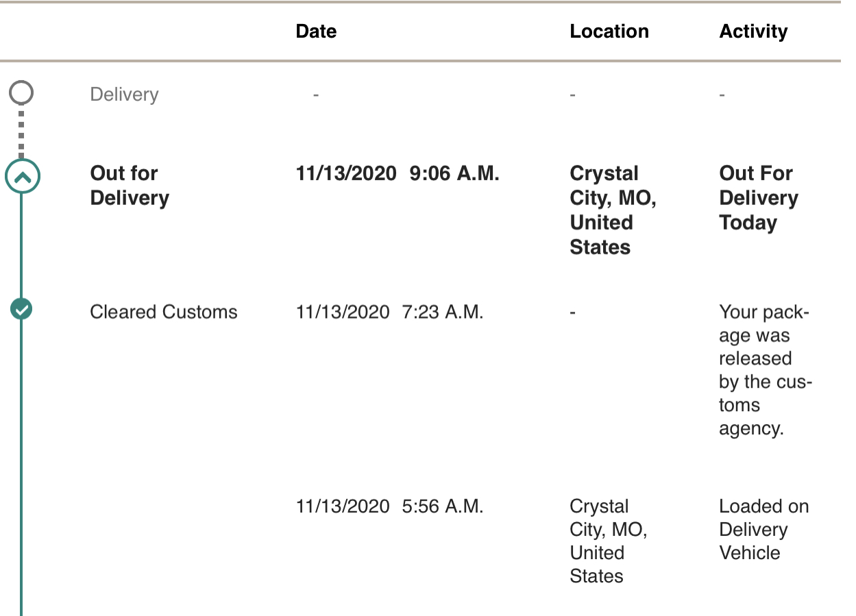Click the dash in the Delivery row Date column
This screenshot has height=616, width=856.
(x=316, y=95)
